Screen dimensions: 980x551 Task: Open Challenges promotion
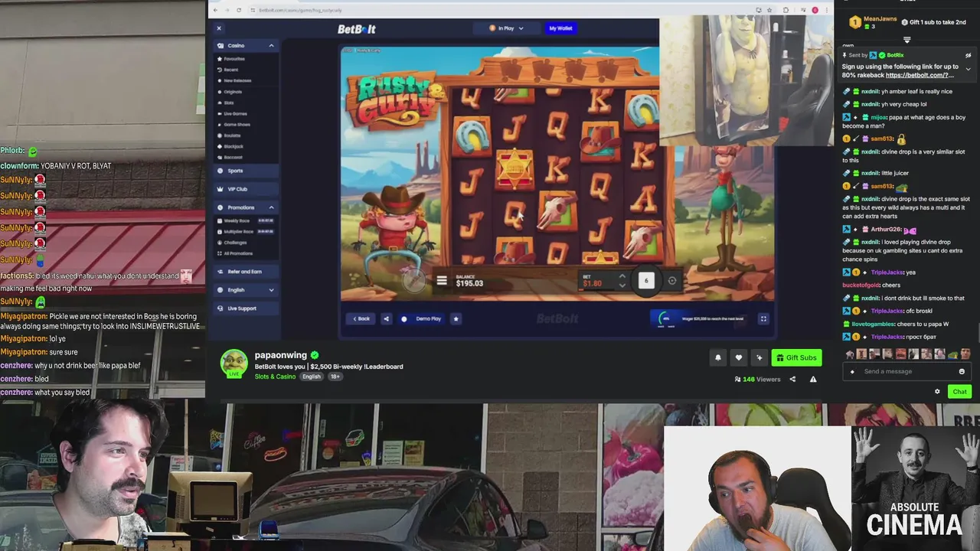[x=233, y=243]
